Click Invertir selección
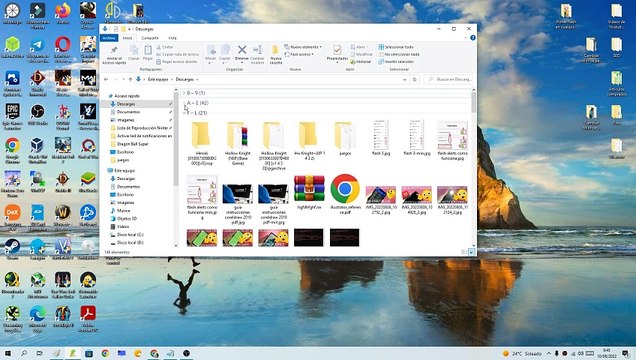 (x=396, y=62)
